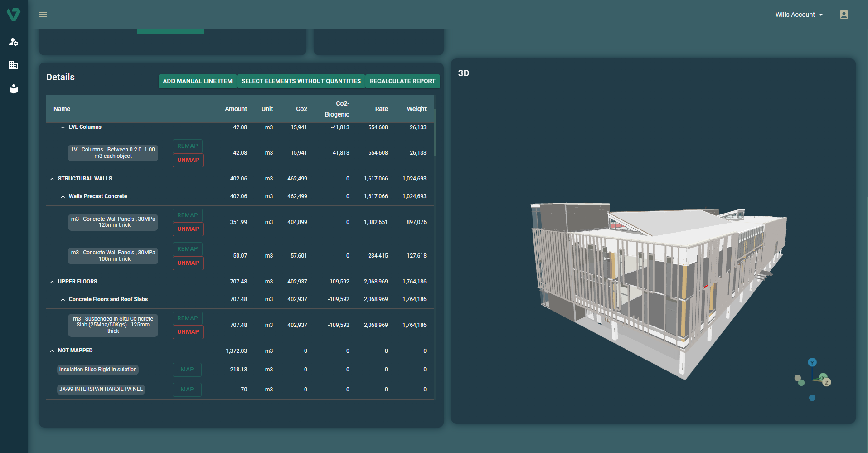Click Select Elements Without Quantities

(x=301, y=81)
